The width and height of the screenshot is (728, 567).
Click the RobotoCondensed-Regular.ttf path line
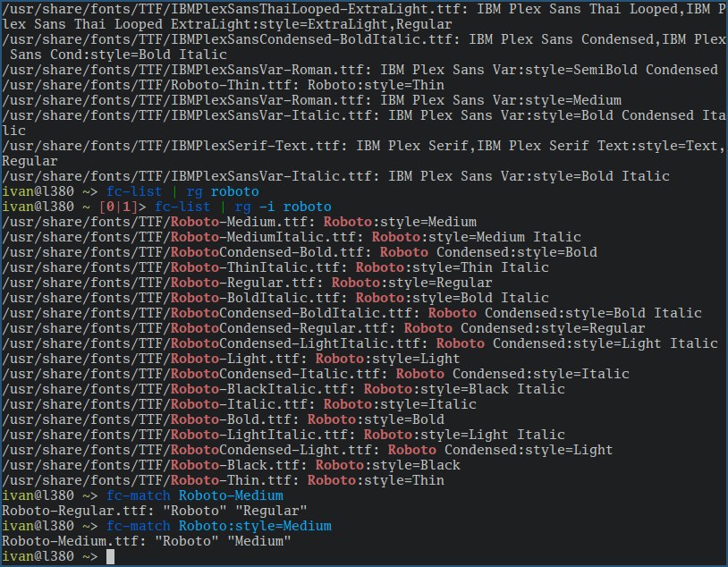coord(324,328)
